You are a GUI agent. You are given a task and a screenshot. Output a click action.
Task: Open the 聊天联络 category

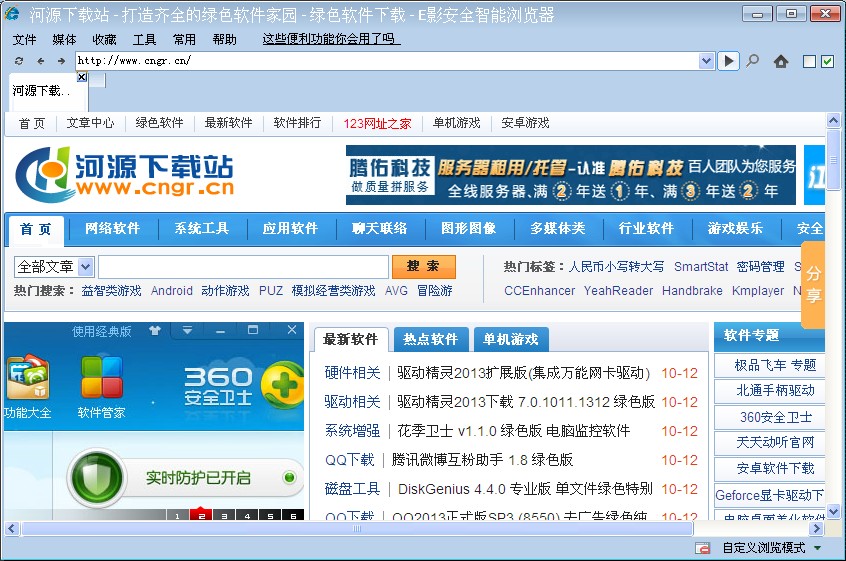[380, 229]
